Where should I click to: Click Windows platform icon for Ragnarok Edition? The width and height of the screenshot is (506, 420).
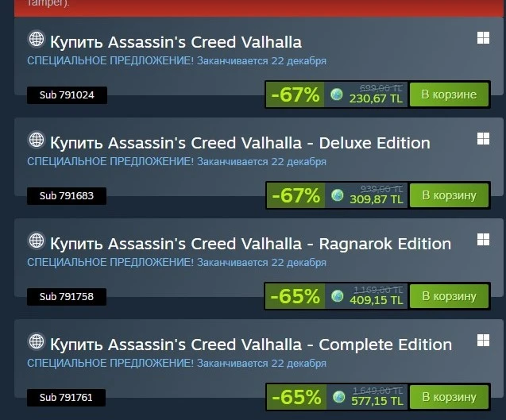483,239
